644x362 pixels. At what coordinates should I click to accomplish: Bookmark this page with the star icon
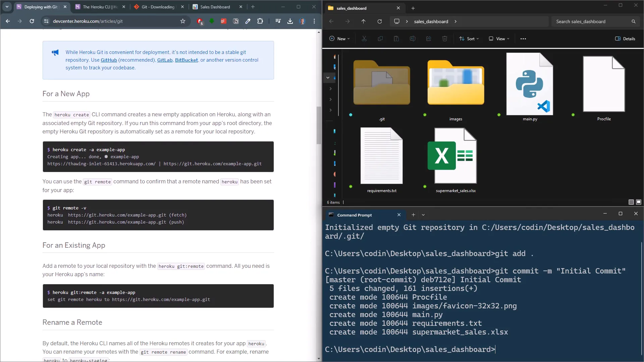[183, 21]
